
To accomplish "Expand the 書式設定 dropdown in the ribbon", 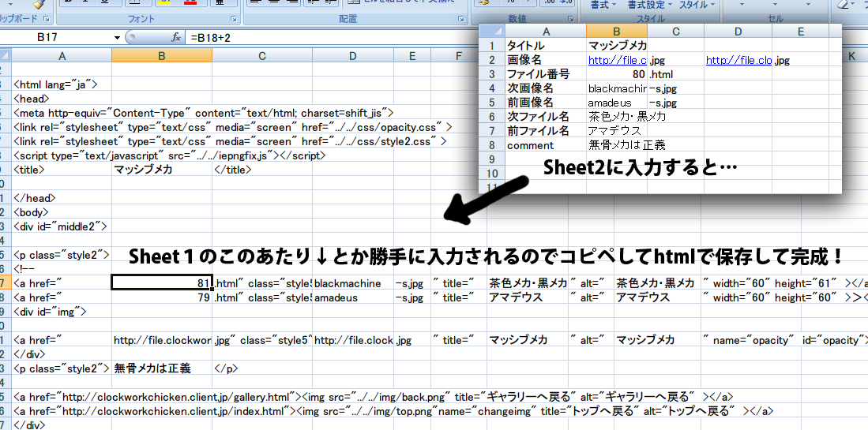I will pyautogui.click(x=649, y=5).
